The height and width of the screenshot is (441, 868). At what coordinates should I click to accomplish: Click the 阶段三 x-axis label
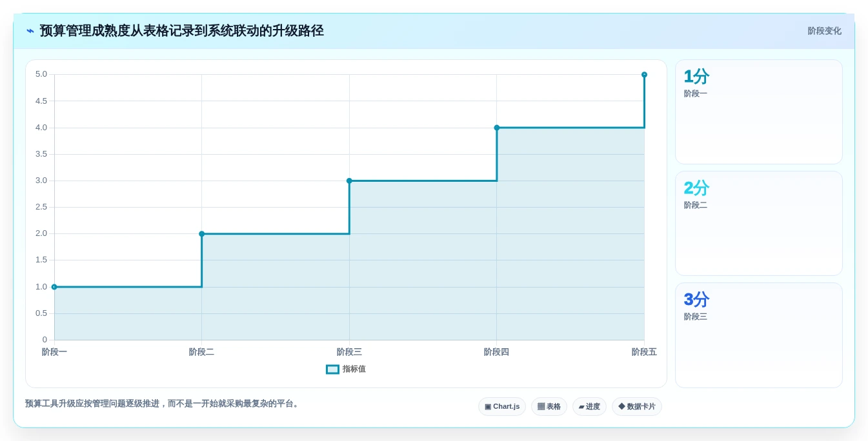(349, 352)
